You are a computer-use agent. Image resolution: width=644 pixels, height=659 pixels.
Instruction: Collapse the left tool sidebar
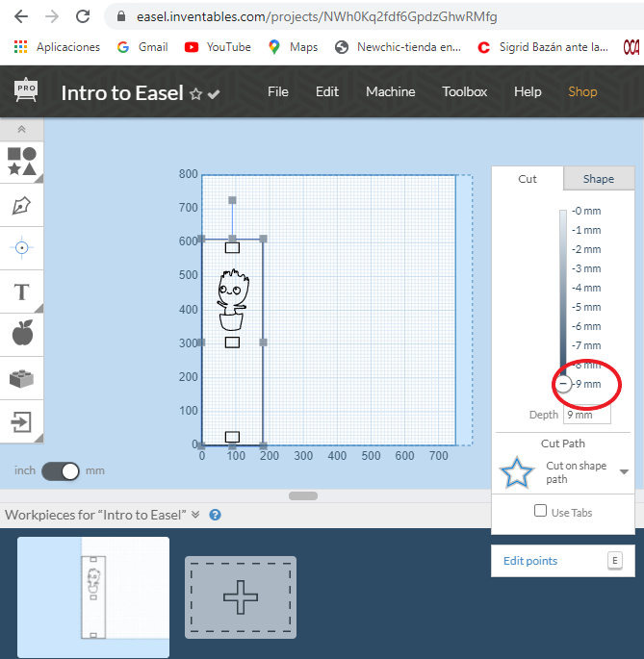pos(21,130)
